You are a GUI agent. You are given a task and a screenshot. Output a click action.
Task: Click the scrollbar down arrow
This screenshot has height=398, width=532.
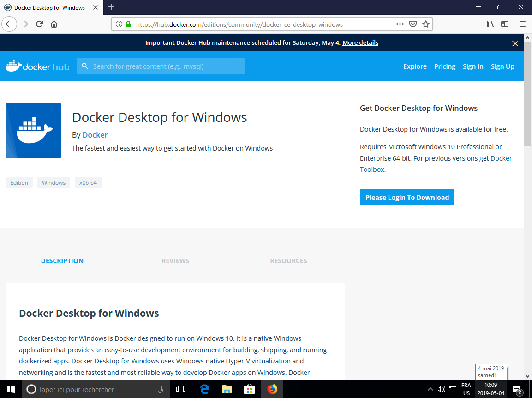(527, 376)
